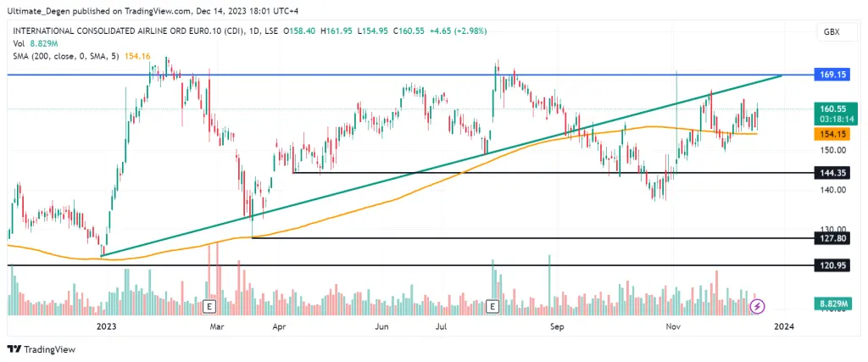Click the 8.829M volume label on axis

coord(832,304)
